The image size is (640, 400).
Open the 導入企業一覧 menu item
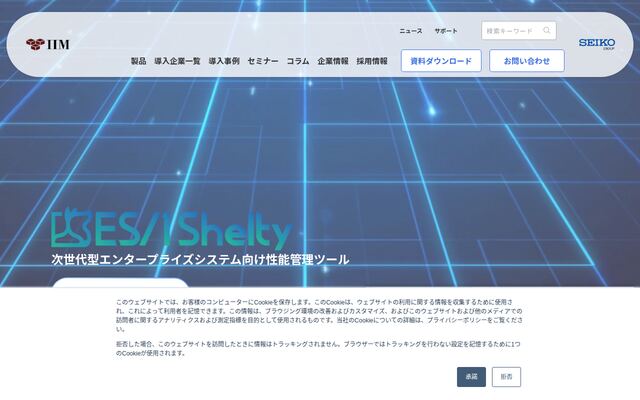[x=178, y=61]
